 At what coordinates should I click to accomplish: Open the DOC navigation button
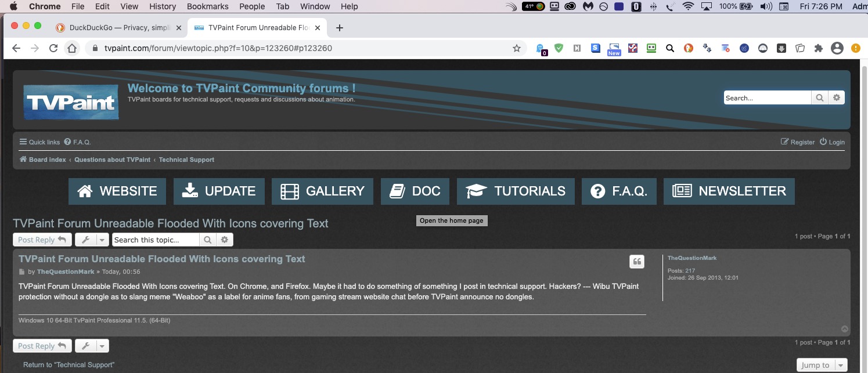coord(415,191)
